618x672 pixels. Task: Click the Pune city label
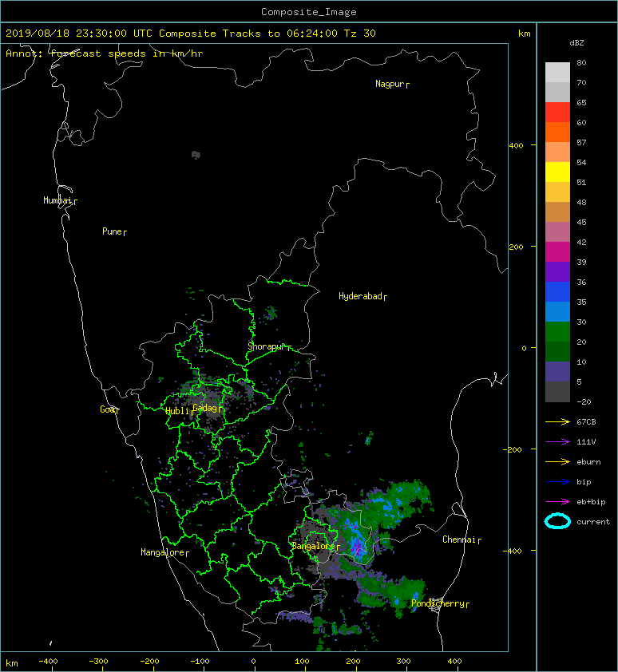[x=114, y=232]
